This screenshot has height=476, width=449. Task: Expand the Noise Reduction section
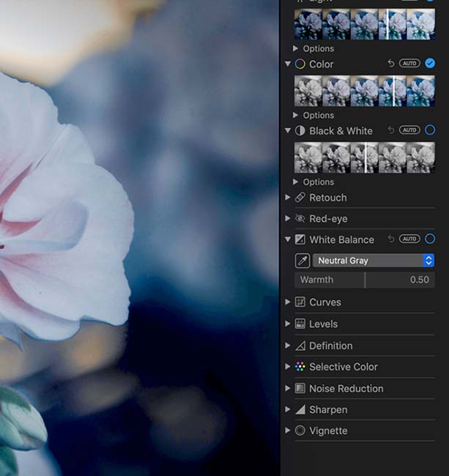pos(288,388)
